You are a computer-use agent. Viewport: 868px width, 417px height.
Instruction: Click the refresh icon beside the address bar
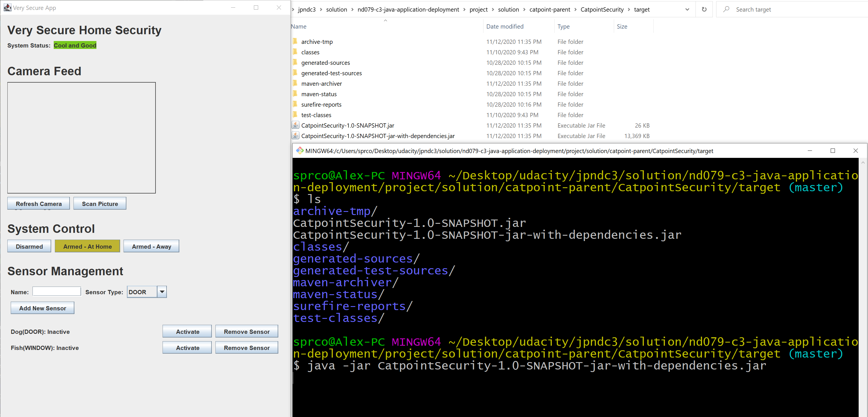(x=704, y=9)
